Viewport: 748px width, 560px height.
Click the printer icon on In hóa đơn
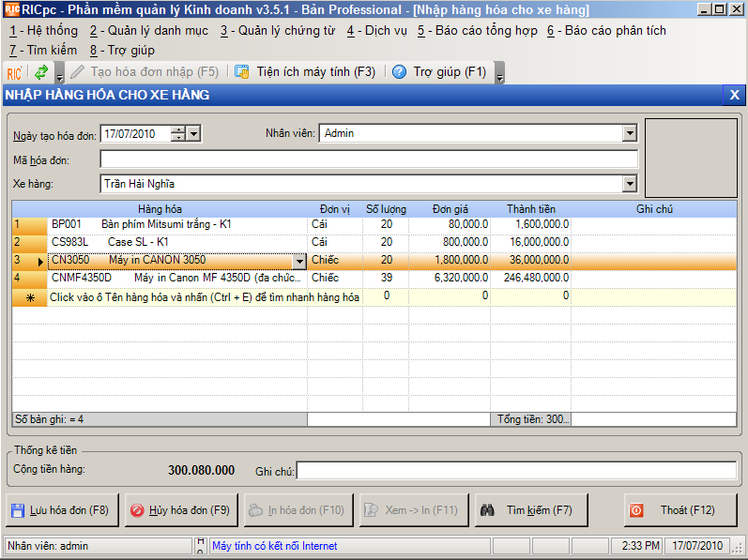pos(255,510)
